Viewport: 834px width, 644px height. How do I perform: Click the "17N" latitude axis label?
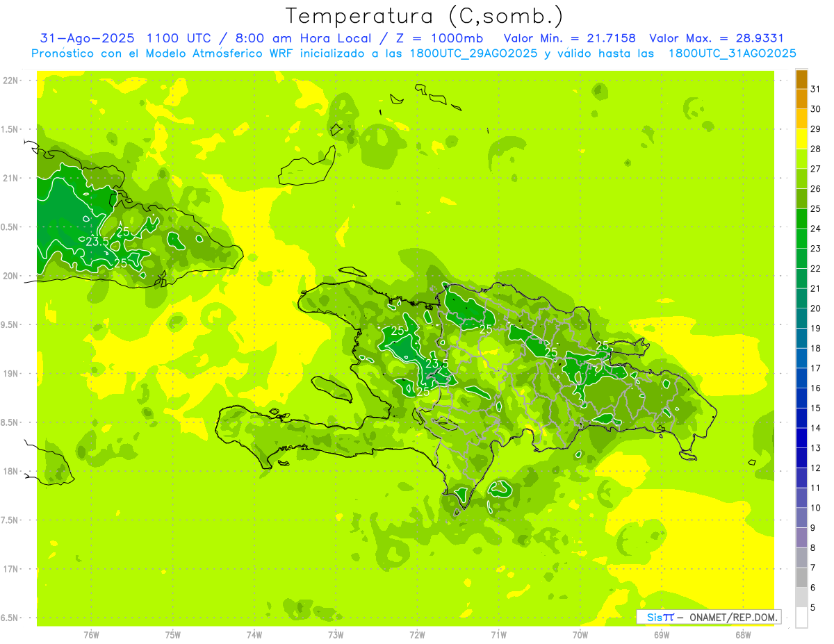tap(11, 569)
